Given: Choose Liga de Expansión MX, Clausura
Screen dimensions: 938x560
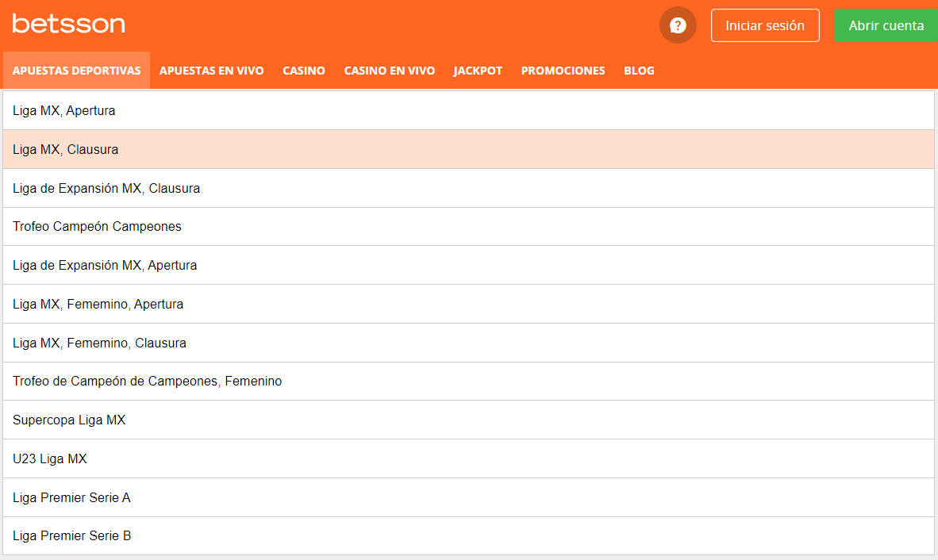Looking at the screenshot, I should (x=468, y=188).
